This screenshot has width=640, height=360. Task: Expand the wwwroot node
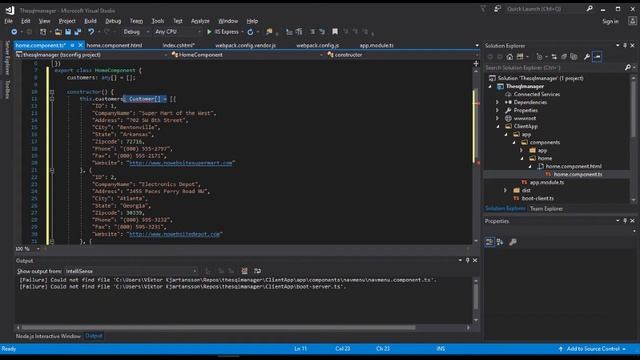click(x=498, y=118)
